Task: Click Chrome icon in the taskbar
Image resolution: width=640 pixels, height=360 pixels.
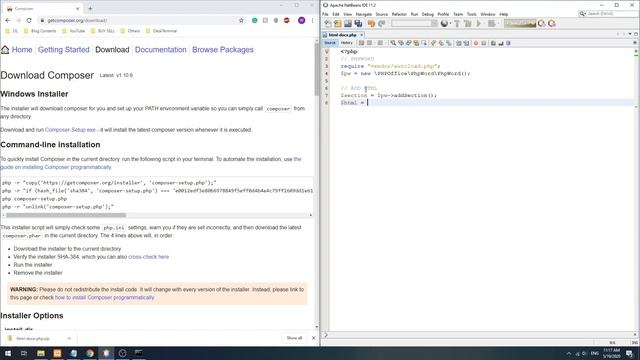Action: [90, 353]
